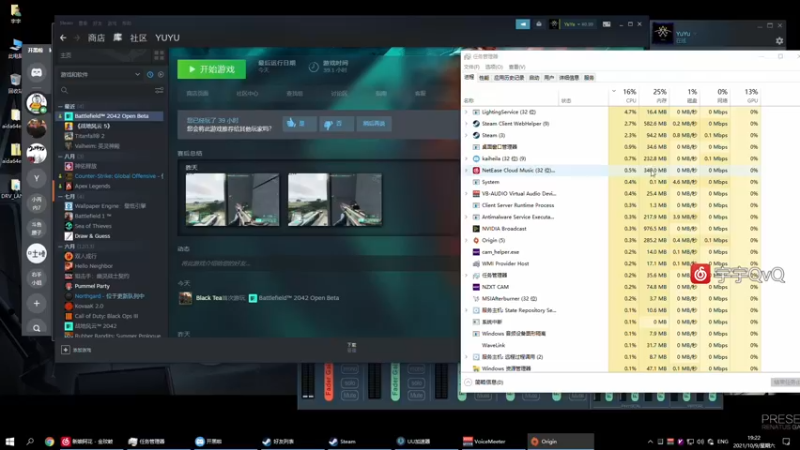Click the activity status input field
This screenshot has height=450, width=800.
[316, 263]
